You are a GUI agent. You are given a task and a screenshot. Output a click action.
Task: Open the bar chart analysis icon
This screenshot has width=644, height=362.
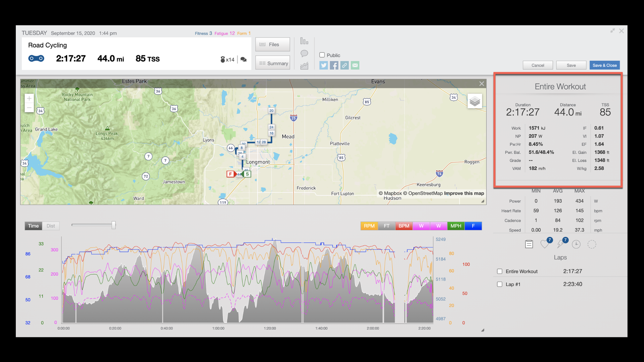point(304,41)
